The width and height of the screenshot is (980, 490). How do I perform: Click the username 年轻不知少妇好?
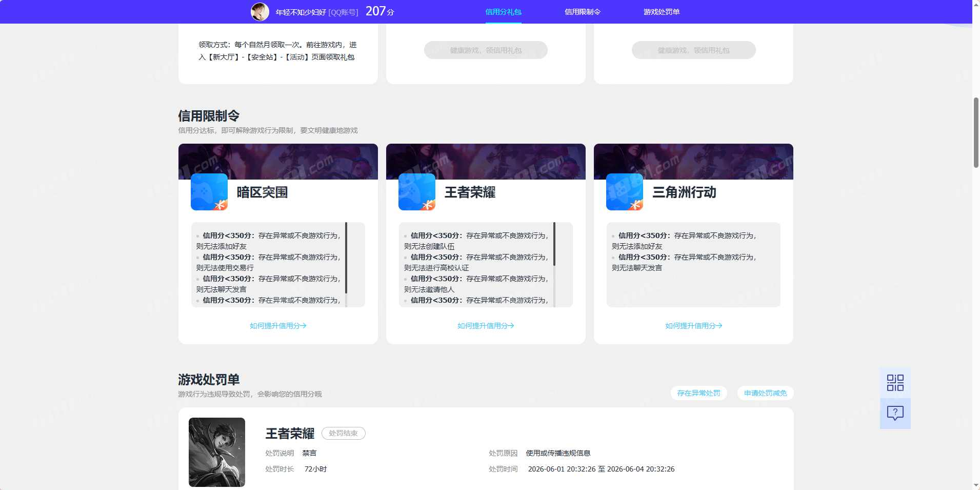click(301, 12)
